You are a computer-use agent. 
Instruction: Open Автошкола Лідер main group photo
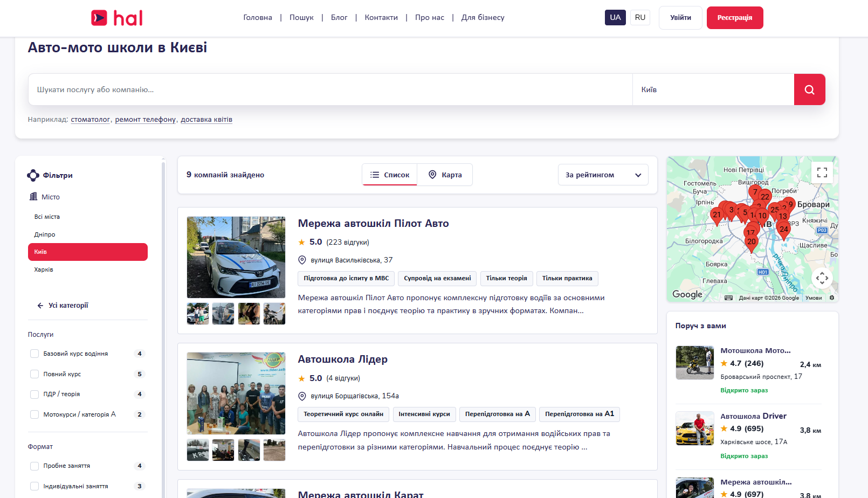[x=236, y=393]
